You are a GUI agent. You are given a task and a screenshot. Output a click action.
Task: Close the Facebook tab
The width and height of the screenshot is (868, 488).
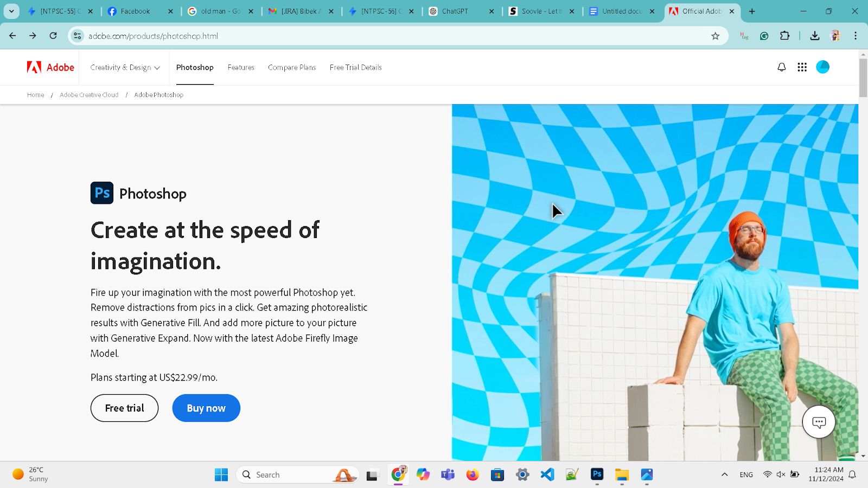(x=170, y=11)
